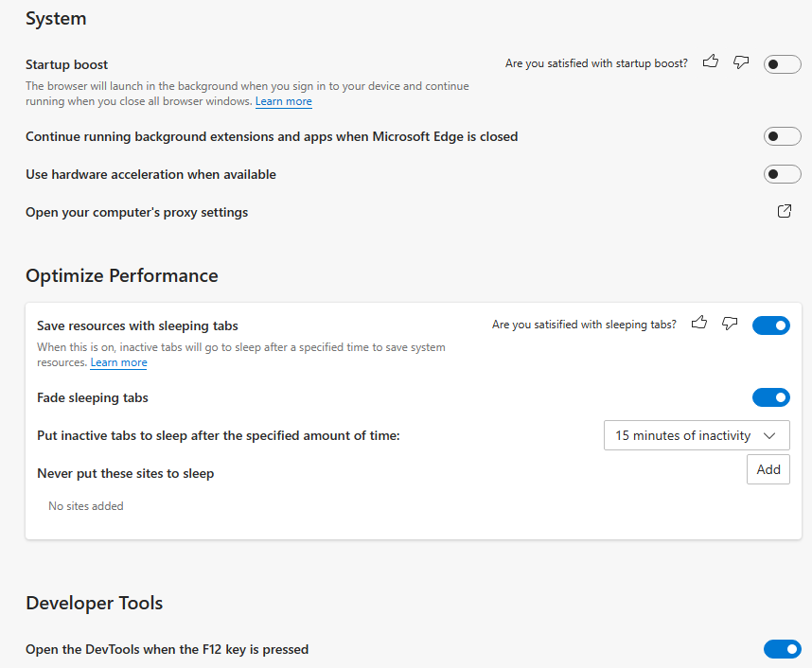
Task: Click the thumbs down for sleeping tabs feedback
Action: tap(730, 324)
